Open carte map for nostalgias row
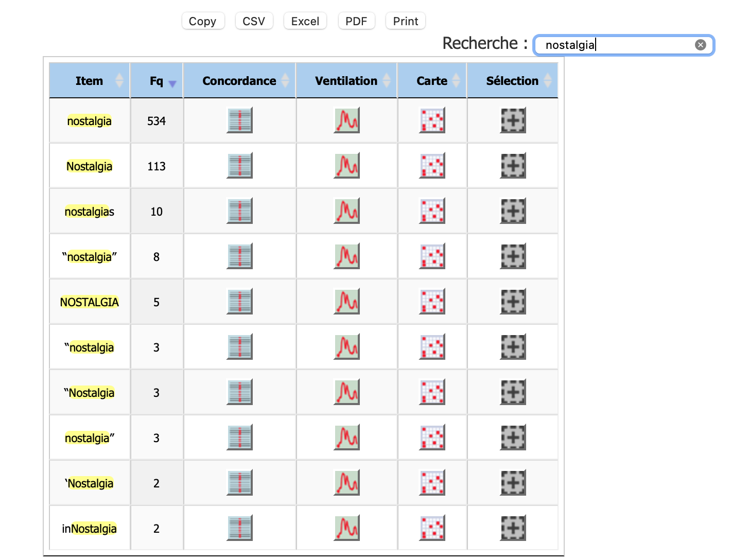This screenshot has width=731, height=560. coord(432,211)
